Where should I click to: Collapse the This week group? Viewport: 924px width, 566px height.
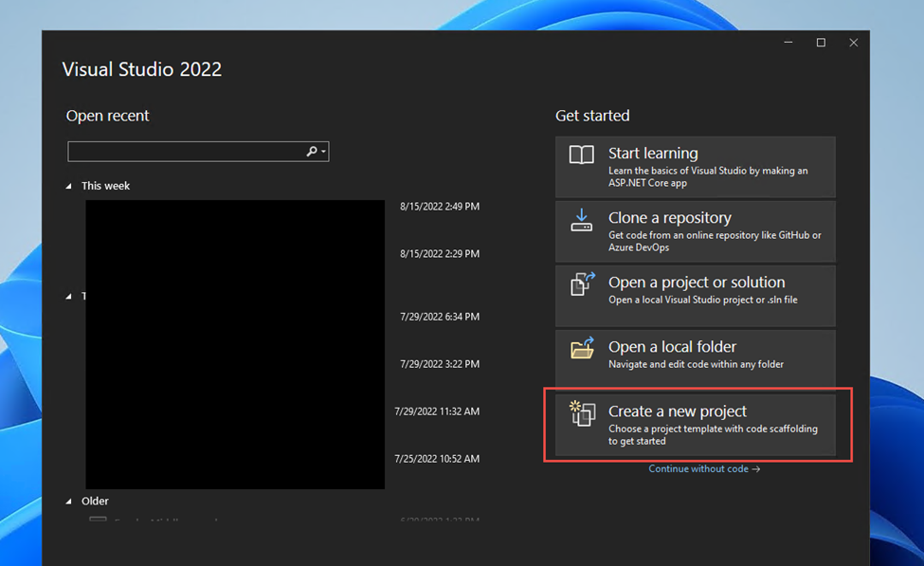click(68, 187)
